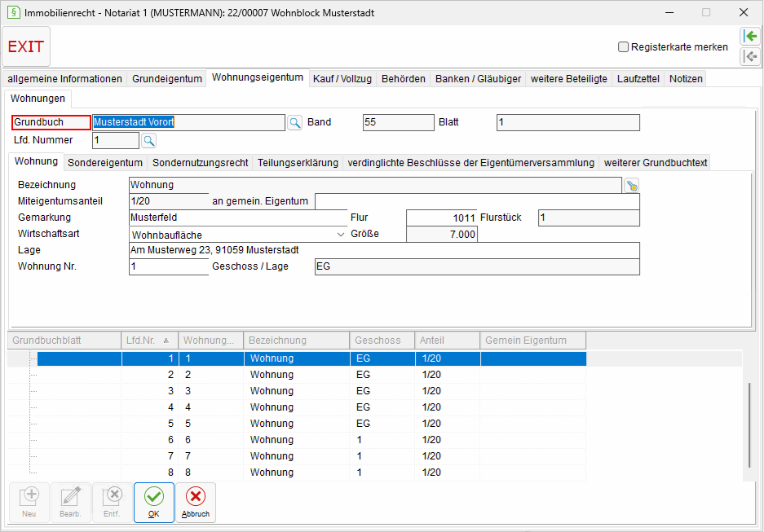Click the Geschoss column header
Image resolution: width=764 pixels, height=532 pixels.
click(382, 341)
